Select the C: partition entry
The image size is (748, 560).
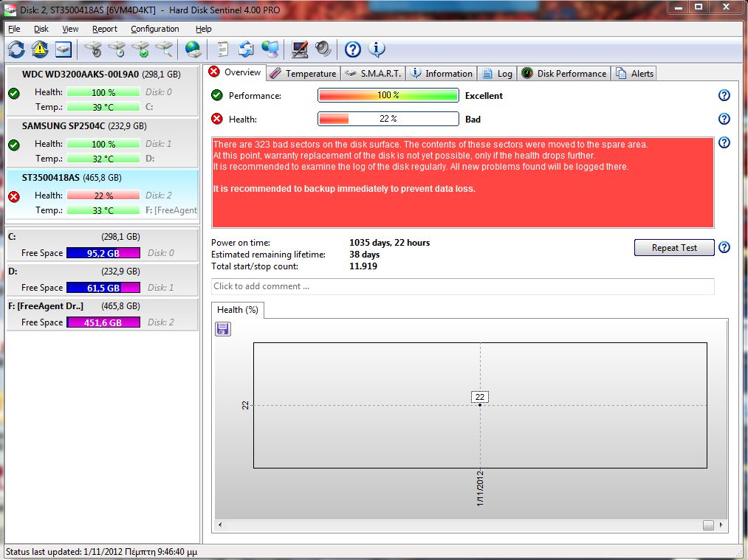pos(102,245)
